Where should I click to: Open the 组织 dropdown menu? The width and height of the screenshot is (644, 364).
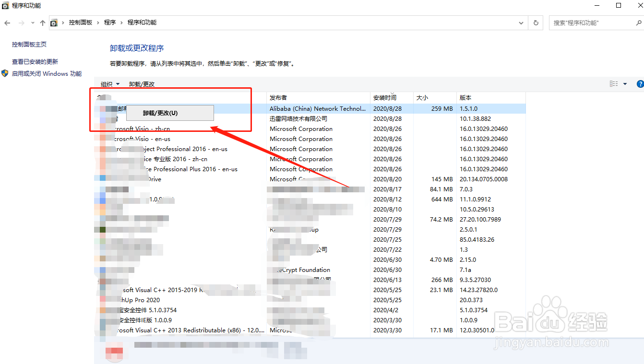click(109, 83)
